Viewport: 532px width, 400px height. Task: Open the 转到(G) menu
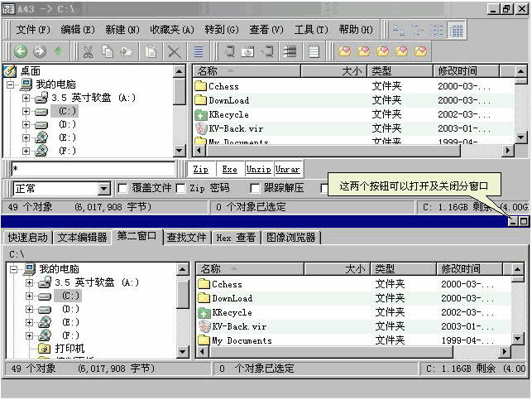[x=222, y=30]
